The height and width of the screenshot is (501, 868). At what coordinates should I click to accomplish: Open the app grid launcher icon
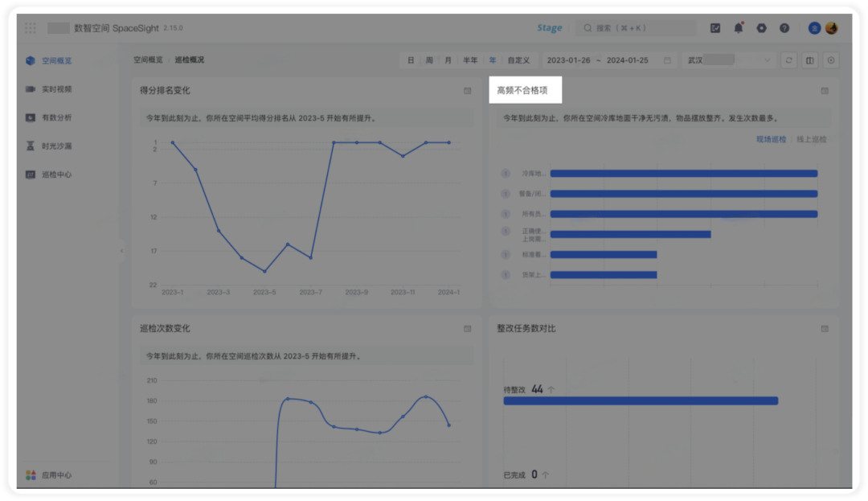[x=30, y=27]
